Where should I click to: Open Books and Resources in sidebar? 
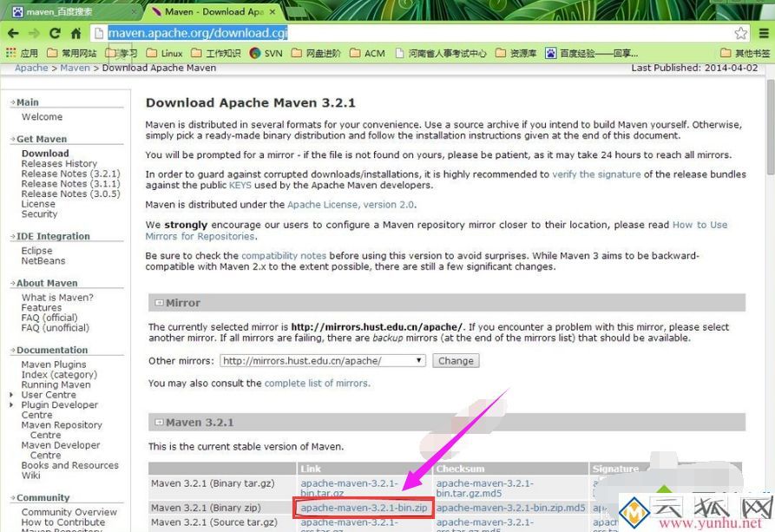tap(70, 465)
